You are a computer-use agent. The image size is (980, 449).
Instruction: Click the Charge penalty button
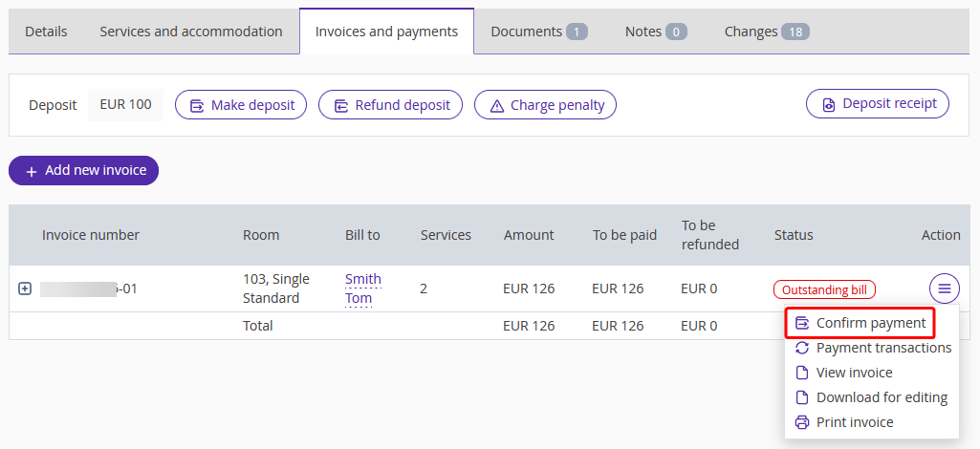[x=545, y=105]
